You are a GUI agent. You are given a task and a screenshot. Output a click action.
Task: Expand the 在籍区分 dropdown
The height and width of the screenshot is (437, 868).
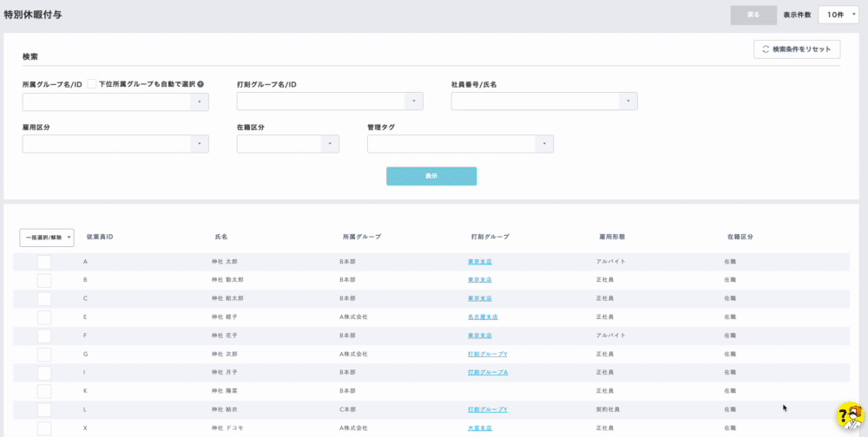[288, 144]
